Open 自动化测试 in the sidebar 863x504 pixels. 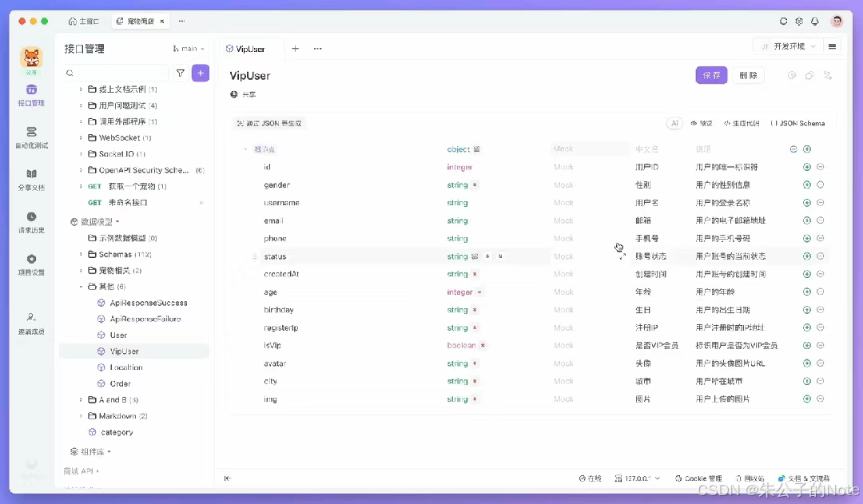(31, 137)
